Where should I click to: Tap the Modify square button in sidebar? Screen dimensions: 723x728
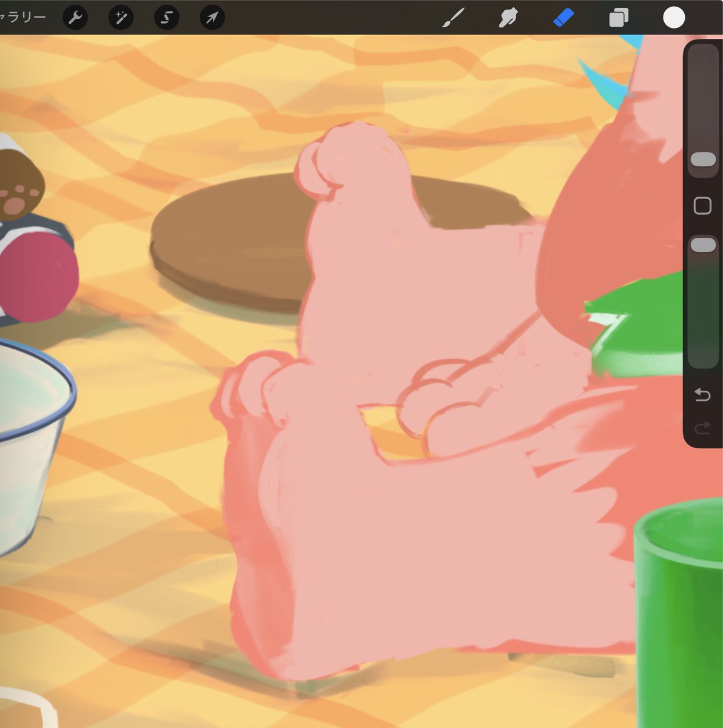point(702,206)
